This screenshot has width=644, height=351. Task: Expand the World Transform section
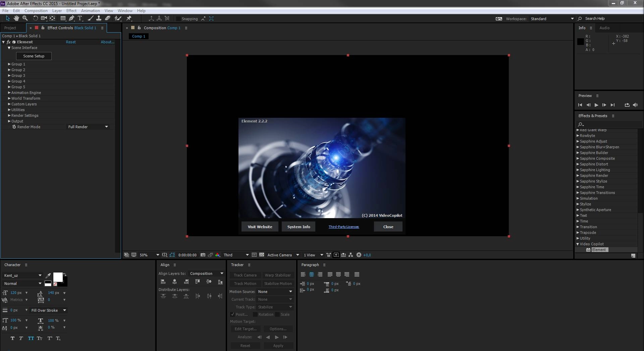click(x=9, y=98)
